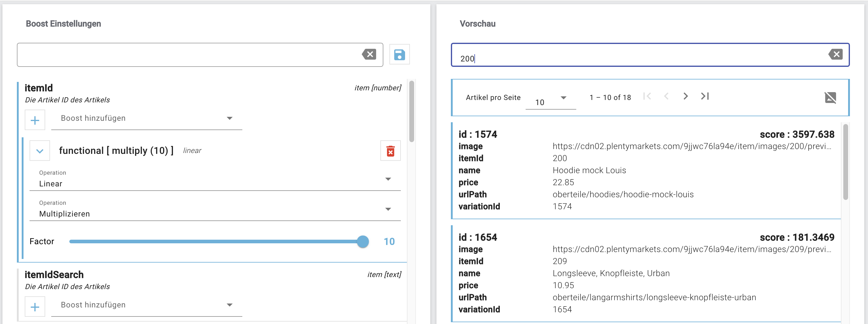Click the score 181.3469 text
The height and width of the screenshot is (324, 868).
(x=797, y=238)
